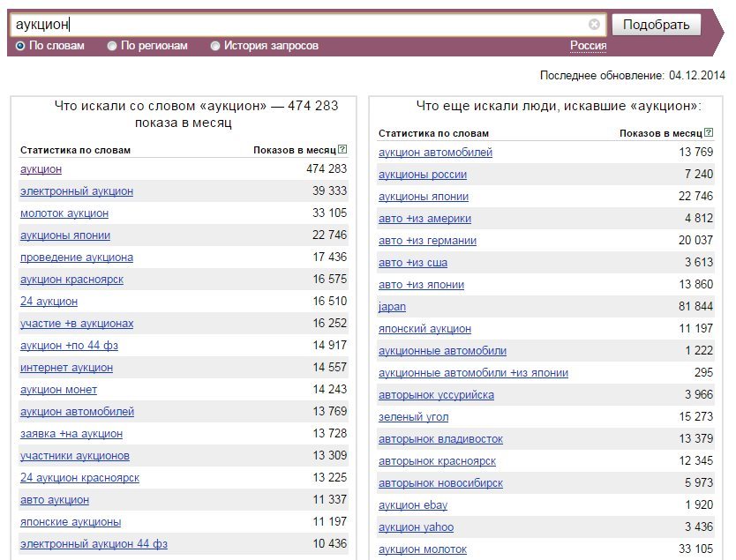Open help icon beside right Показов в месяц
Image resolution: width=736 pixels, height=560 pixels.
[709, 132]
